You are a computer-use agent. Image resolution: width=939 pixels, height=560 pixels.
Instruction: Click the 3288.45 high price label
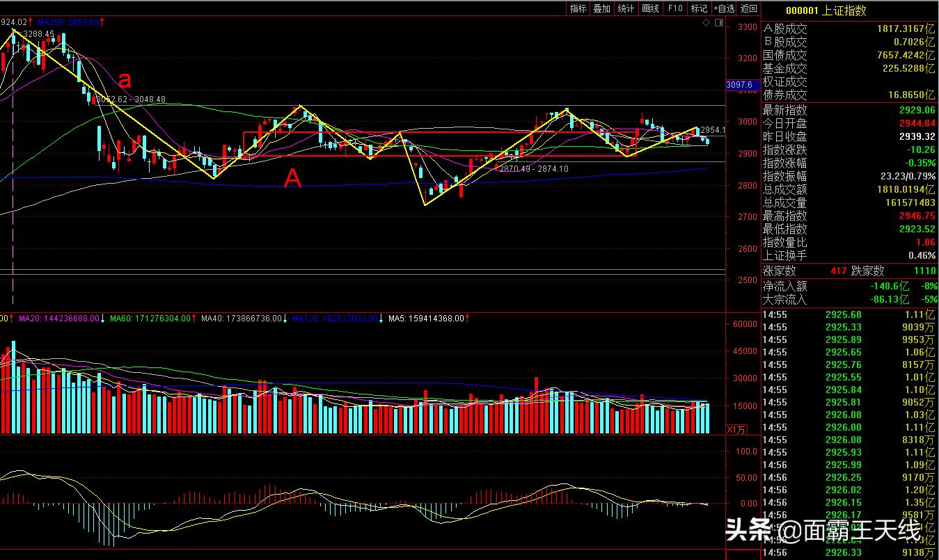point(38,33)
